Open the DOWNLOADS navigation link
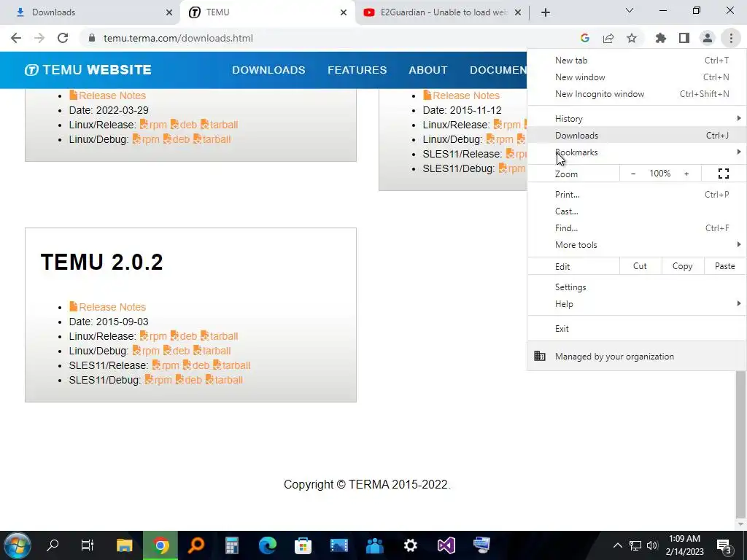 click(268, 70)
